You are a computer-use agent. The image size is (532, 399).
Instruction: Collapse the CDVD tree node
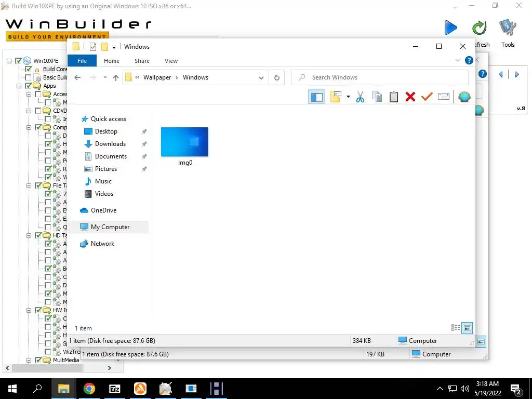(x=29, y=111)
